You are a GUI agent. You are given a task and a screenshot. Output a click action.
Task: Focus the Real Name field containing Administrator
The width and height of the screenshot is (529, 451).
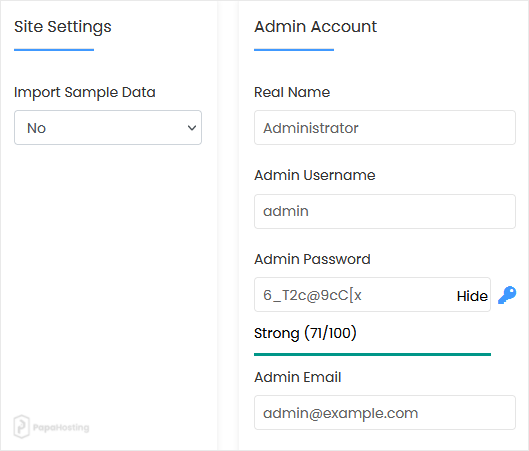coord(385,128)
